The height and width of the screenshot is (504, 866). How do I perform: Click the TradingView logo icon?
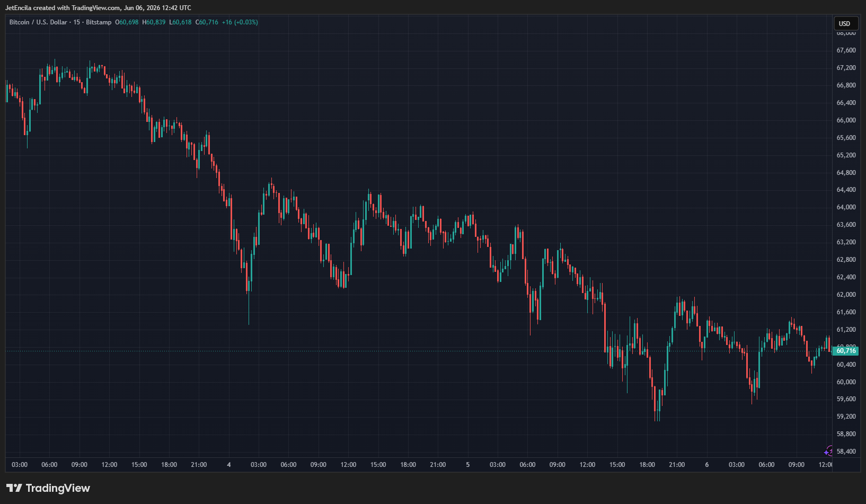coord(14,488)
